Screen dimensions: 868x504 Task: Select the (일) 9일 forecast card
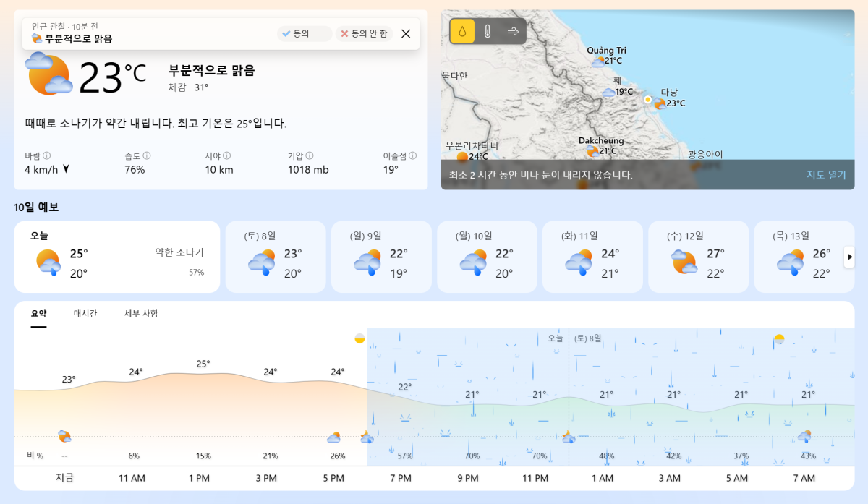381,257
